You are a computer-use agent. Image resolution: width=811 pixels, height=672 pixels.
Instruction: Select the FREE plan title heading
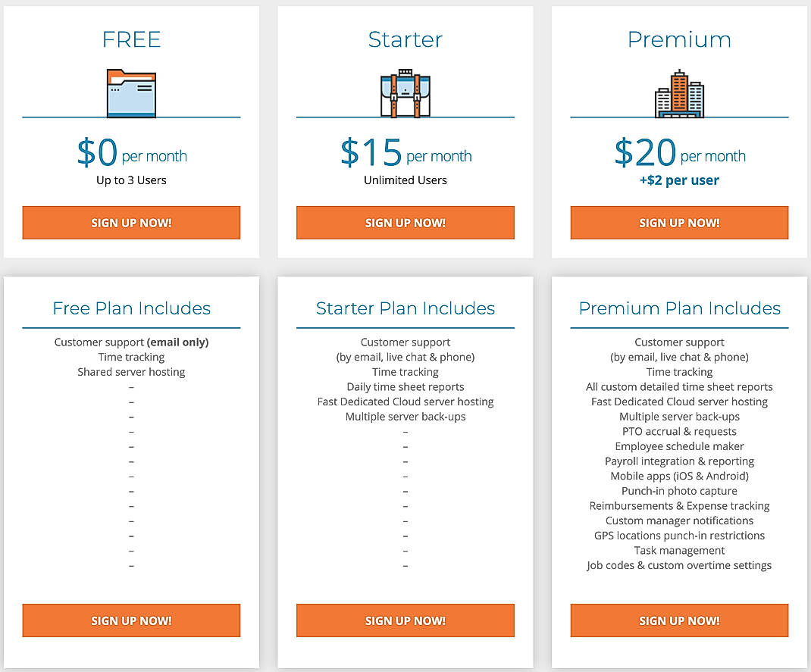click(x=131, y=39)
